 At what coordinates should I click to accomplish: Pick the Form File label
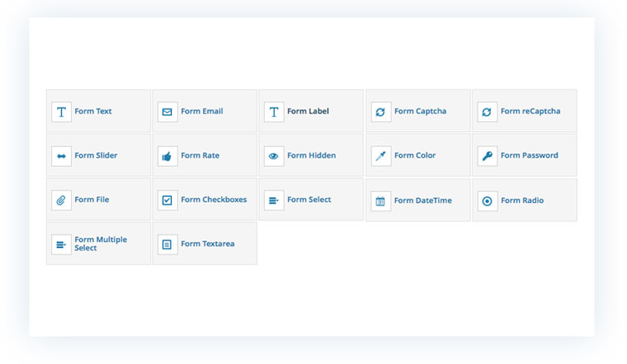[92, 200]
